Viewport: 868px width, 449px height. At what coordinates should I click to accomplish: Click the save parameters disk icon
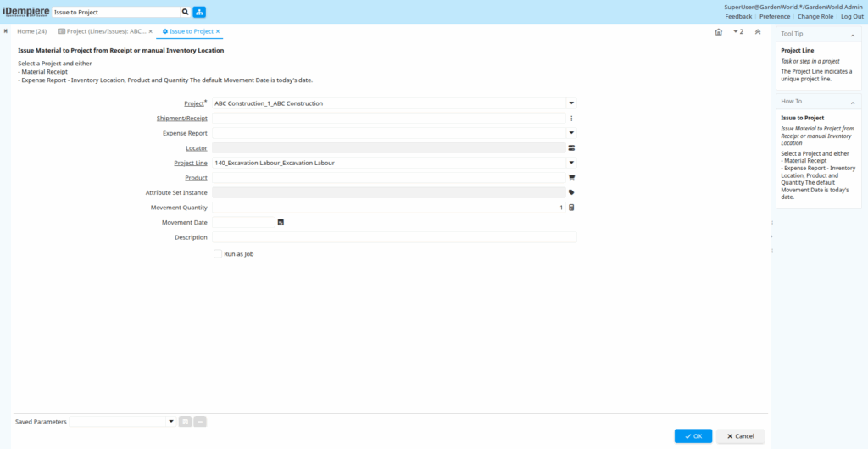click(x=186, y=422)
